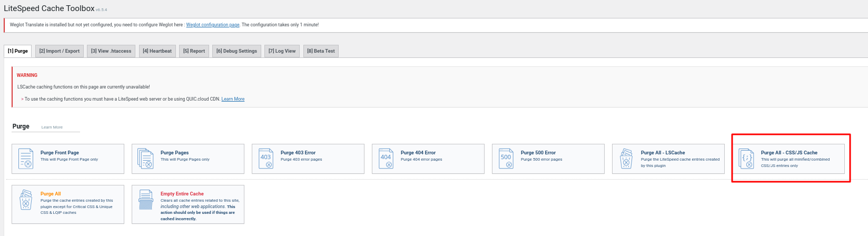Click Learn More beside the Purge heading
Viewport: 868px width, 236px height.
coord(52,127)
